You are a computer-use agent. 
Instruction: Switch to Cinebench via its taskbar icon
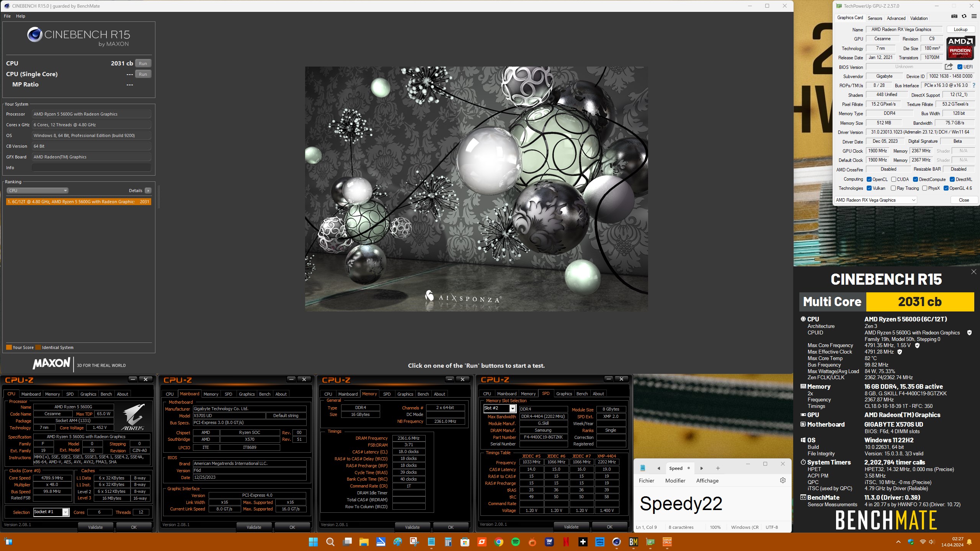coord(616,542)
